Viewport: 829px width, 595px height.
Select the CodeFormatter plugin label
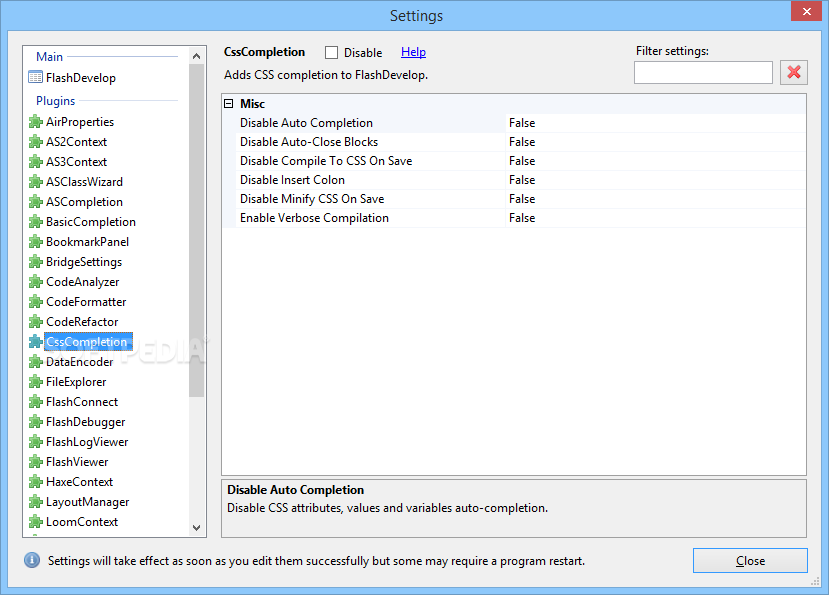86,302
